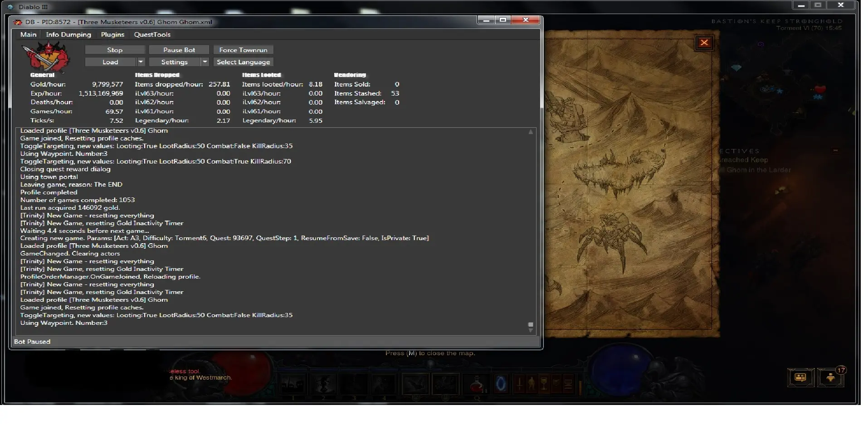Viewport: 868px width, 424px height.
Task: Click the right mouse skill icon
Action: [x=445, y=384]
